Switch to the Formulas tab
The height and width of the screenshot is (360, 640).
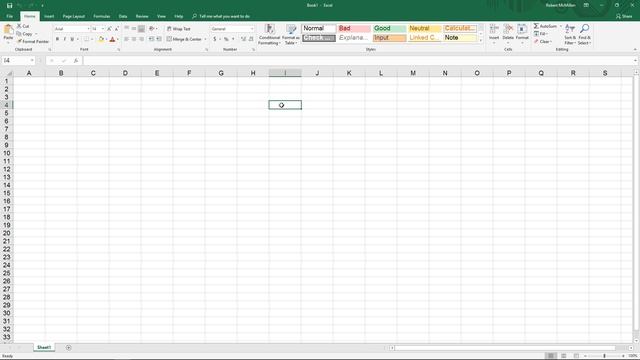coord(102,16)
